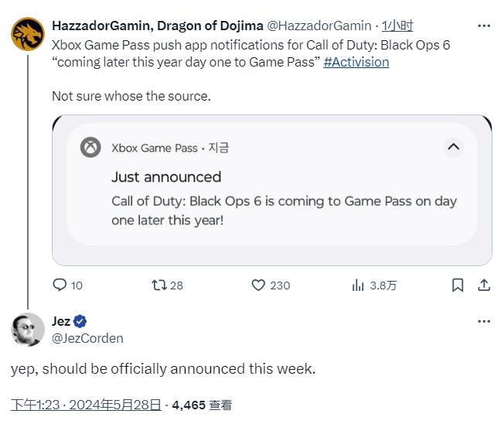Open more options on Jez's reply
The height and width of the screenshot is (424, 504).
point(484,321)
